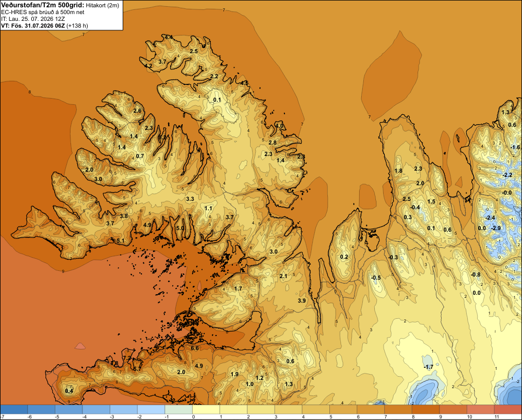Click the -3 to -2 light blue legend swatch
This screenshot has width=522, height=420.
coord(124,409)
